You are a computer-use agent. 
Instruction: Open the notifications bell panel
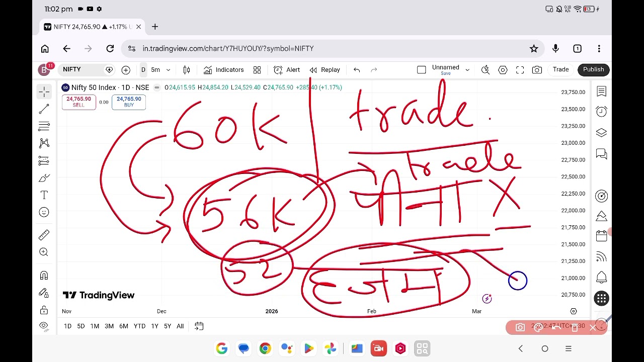coord(601,278)
